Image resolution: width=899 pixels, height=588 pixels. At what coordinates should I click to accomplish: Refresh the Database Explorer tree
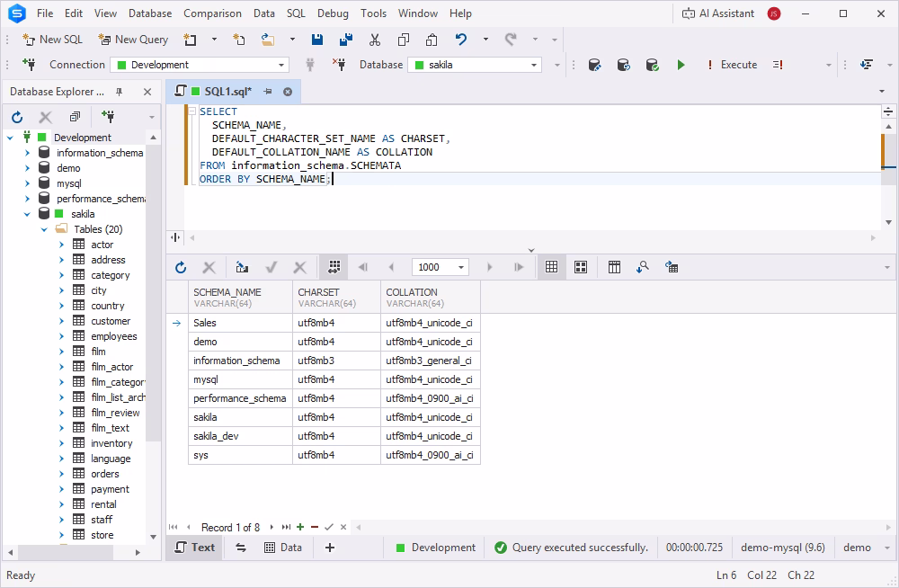(17, 117)
